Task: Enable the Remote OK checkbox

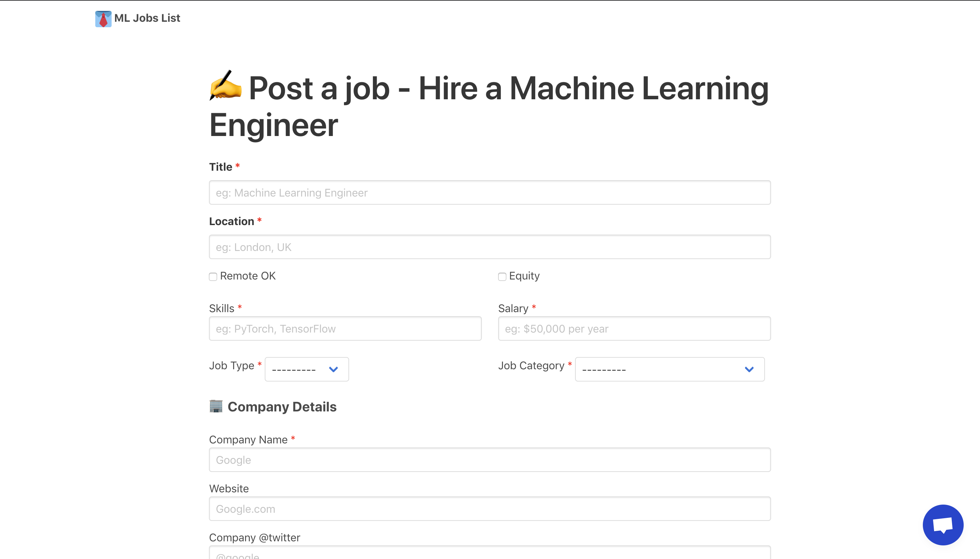Action: coord(213,276)
